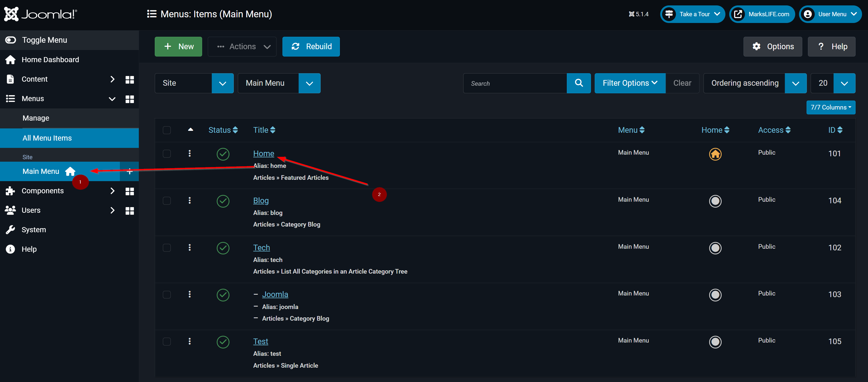868x382 pixels.
Task: Open Menus dashboard grid icon
Action: pyautogui.click(x=130, y=99)
